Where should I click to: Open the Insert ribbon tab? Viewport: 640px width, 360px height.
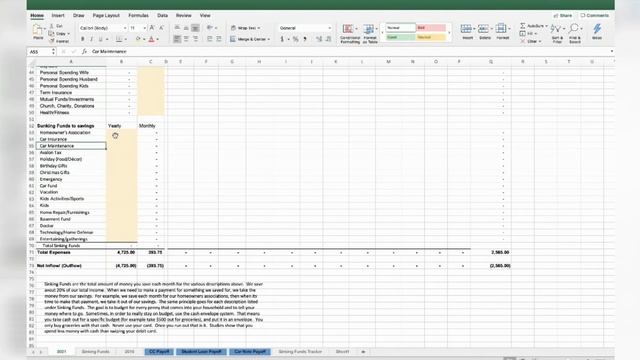[x=58, y=16]
